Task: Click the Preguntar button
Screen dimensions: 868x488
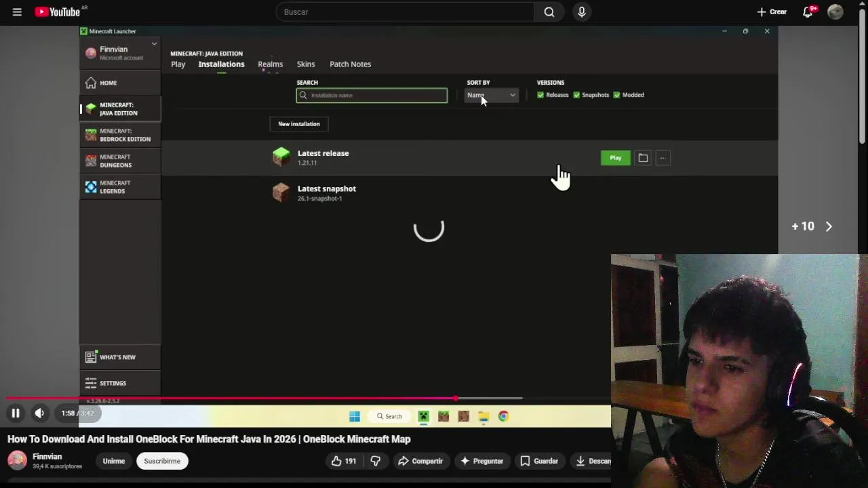Action: click(481, 461)
